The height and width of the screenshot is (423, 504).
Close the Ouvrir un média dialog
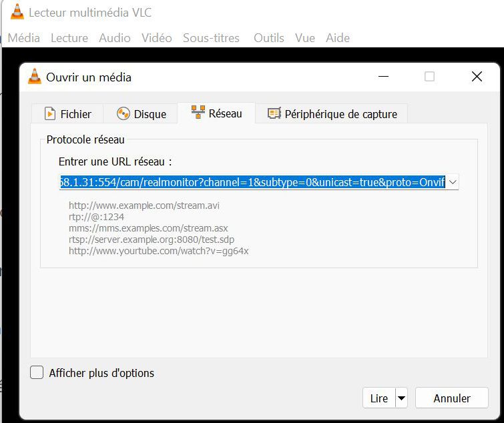[x=477, y=77]
